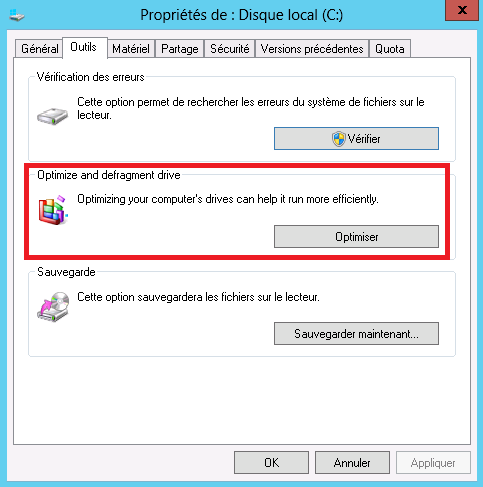The image size is (483, 487).
Task: Go to the Sécurité tab
Action: pyautogui.click(x=230, y=49)
